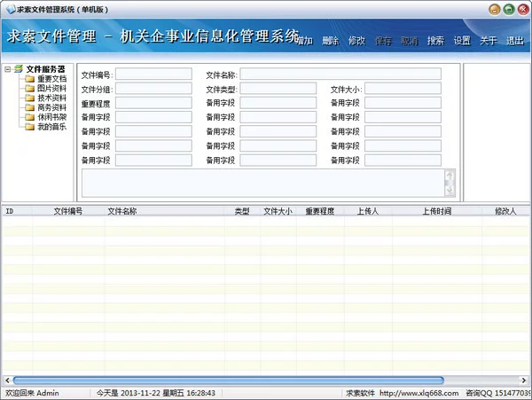Focus the 文件编号 input field
Screen dimensions: 532x400
(x=153, y=74)
